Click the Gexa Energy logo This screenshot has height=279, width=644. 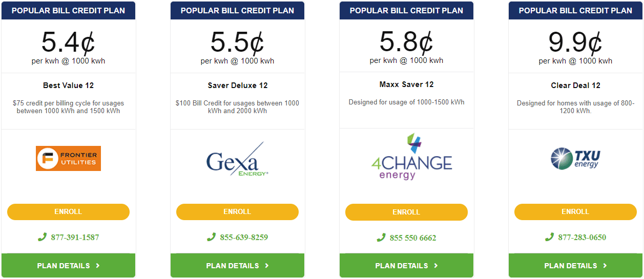tap(237, 159)
